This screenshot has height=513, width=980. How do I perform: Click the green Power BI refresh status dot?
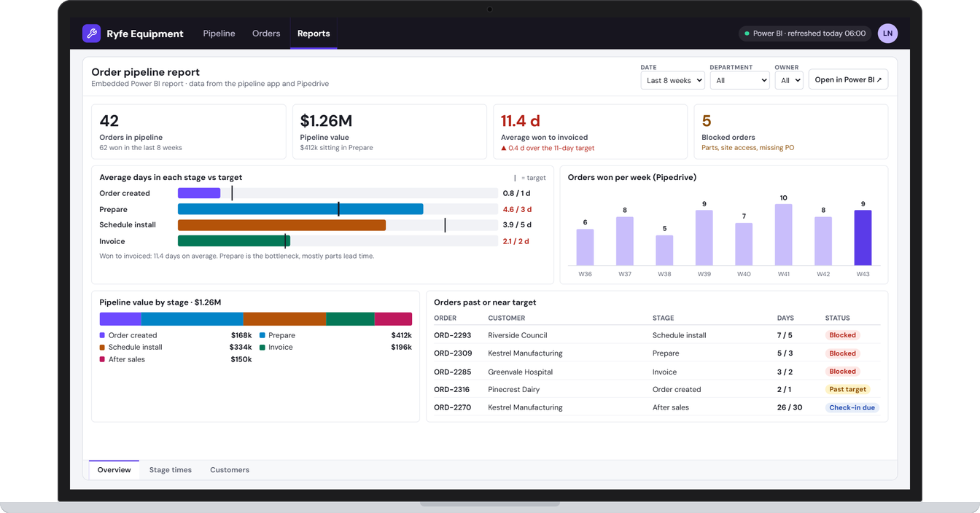(747, 34)
